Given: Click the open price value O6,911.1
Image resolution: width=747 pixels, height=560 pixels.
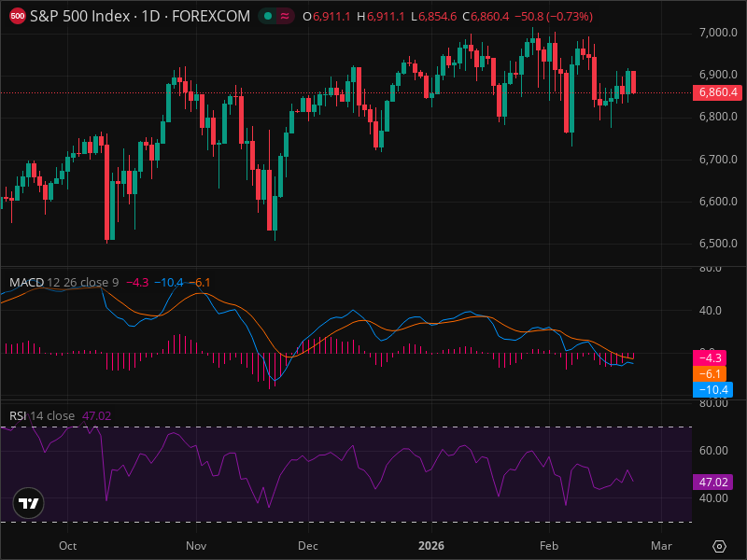Looking at the screenshot, I should 327,17.
